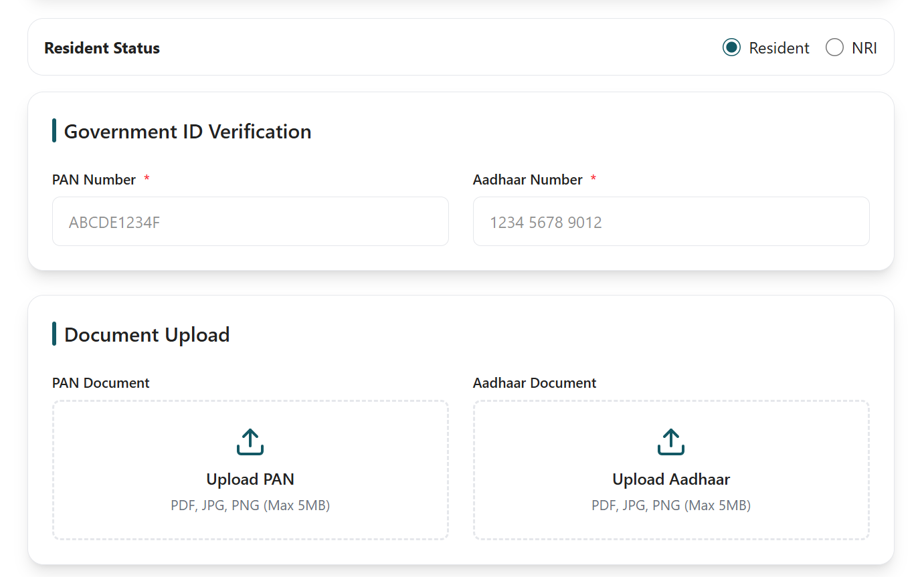The height and width of the screenshot is (577, 924).
Task: Click the Government ID Verification heading
Action: (x=187, y=131)
